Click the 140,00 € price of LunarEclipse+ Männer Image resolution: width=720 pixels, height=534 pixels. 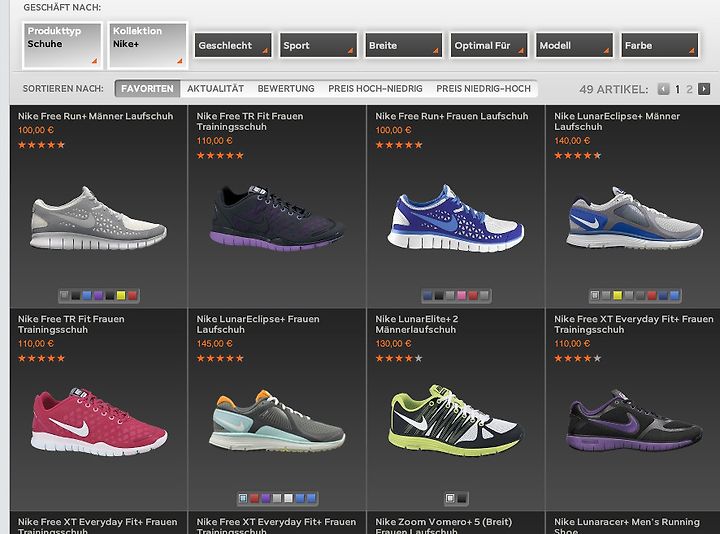tap(572, 141)
